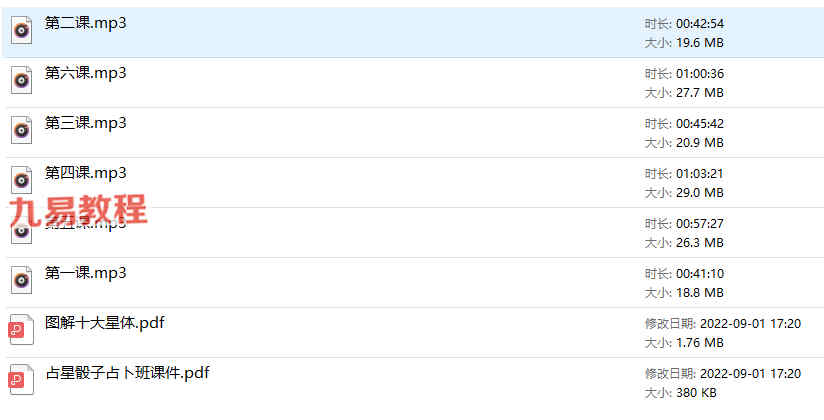Click the 第四课.mp3 audio file icon
This screenshot has width=824, height=420.
tap(22, 180)
